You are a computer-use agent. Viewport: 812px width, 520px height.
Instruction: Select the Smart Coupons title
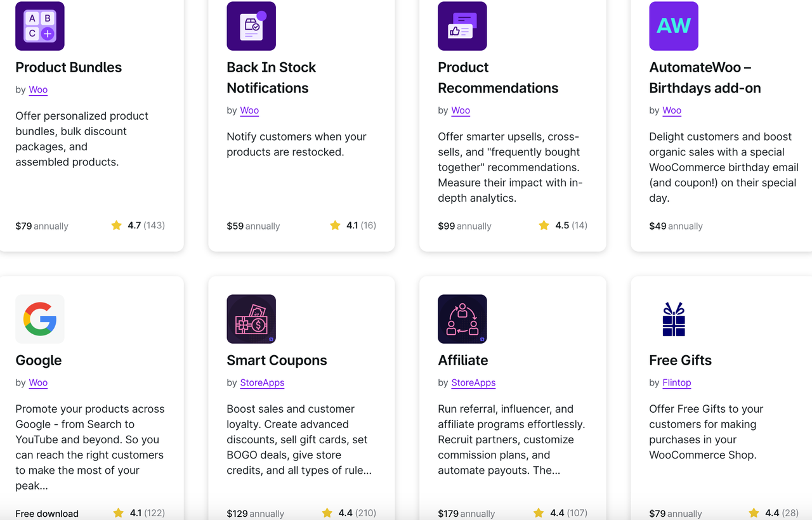point(277,360)
